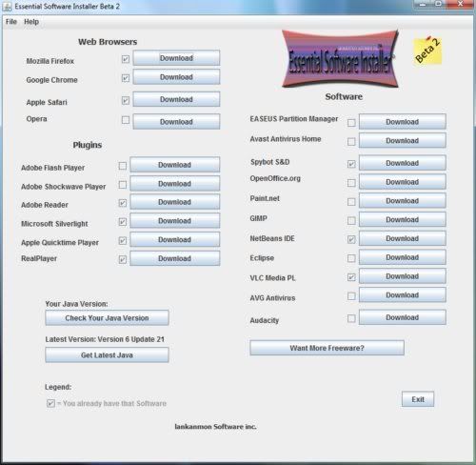This screenshot has width=476, height=465.
Task: Download GIMP
Action: pyautogui.click(x=403, y=219)
